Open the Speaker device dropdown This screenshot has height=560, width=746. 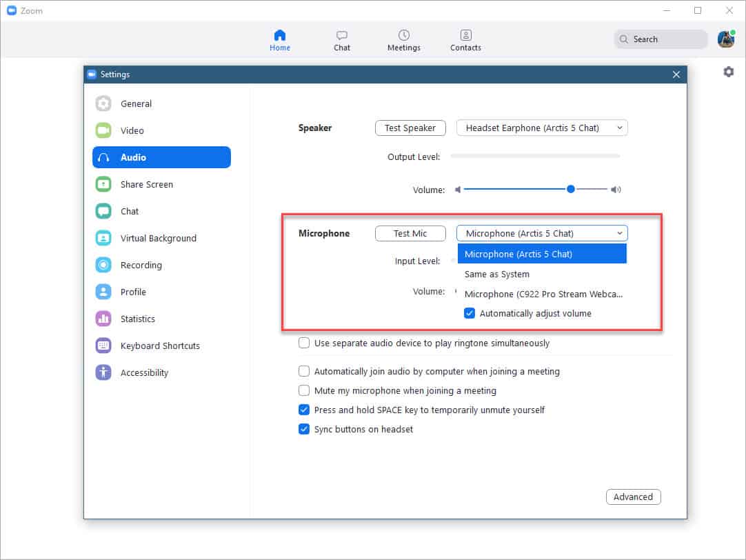coord(542,128)
